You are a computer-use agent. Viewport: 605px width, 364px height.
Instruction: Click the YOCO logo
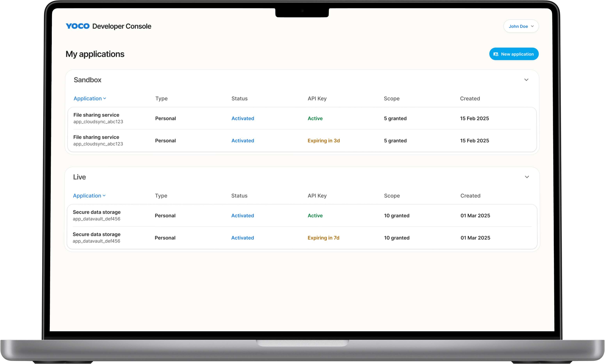pos(78,26)
